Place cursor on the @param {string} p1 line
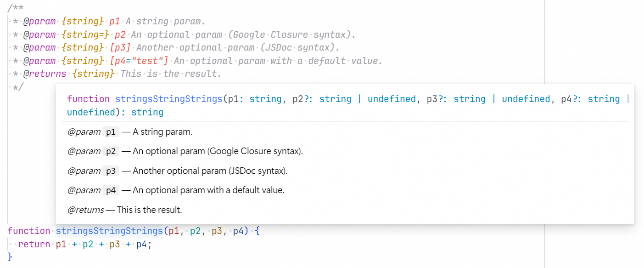This screenshot has width=644, height=268. (x=115, y=21)
